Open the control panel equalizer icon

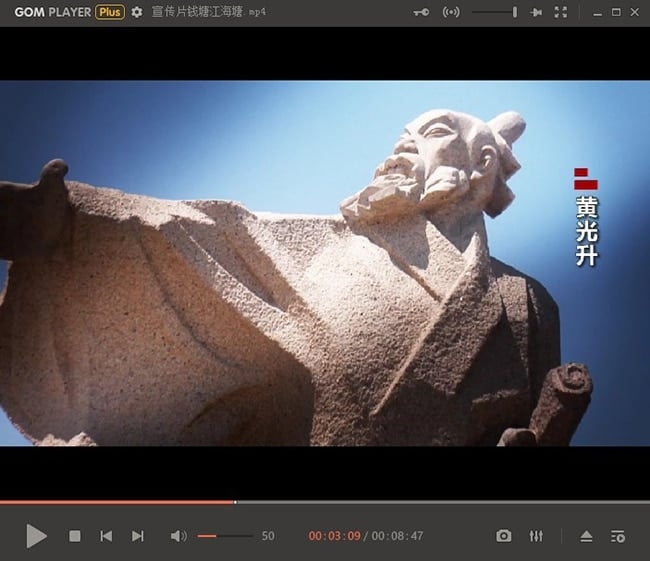536,536
